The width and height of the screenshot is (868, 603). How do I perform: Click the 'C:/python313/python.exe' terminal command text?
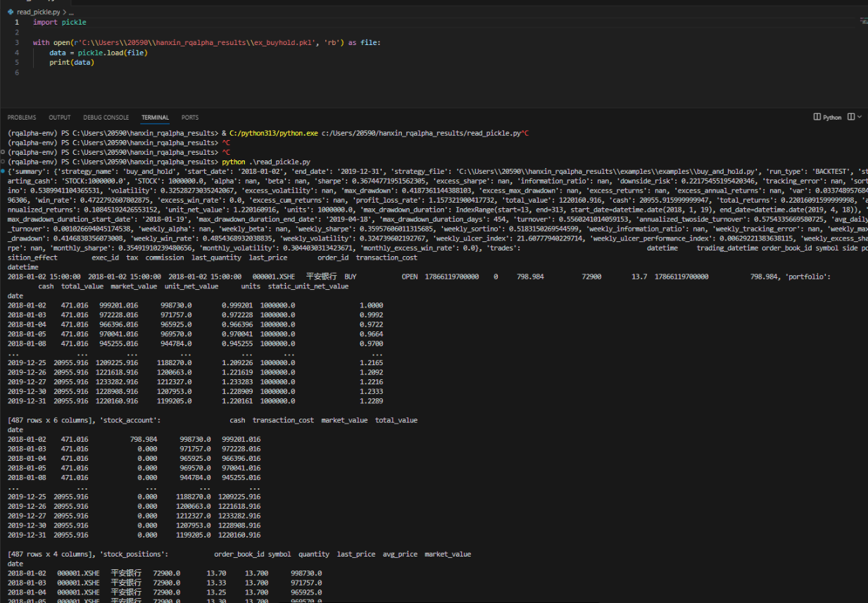(274, 132)
